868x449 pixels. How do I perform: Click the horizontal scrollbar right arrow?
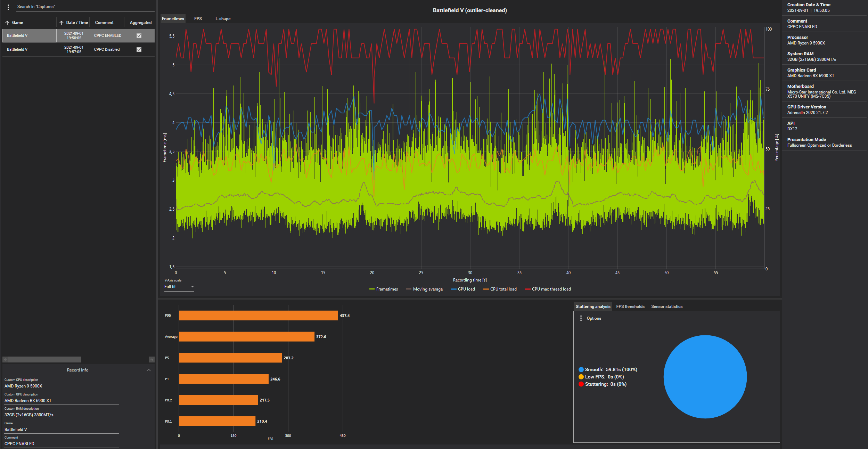[x=152, y=359]
